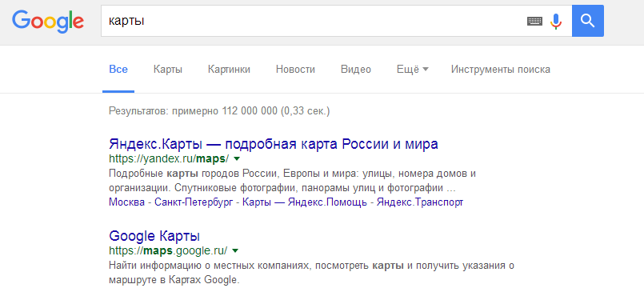644x300 pixels.
Task: Start voice search with microphone icon
Action: tap(556, 21)
